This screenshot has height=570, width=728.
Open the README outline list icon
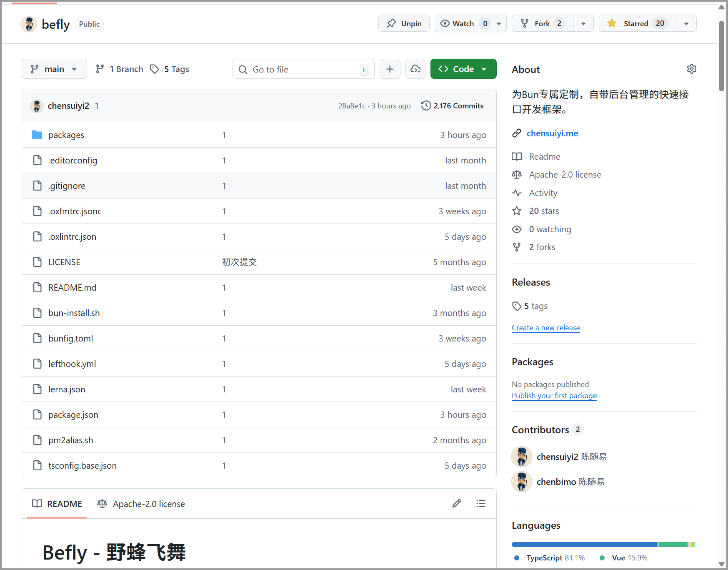[x=481, y=504]
